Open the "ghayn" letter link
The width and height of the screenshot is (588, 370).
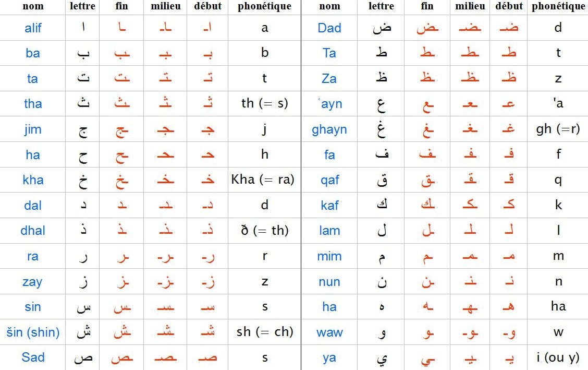[329, 129]
